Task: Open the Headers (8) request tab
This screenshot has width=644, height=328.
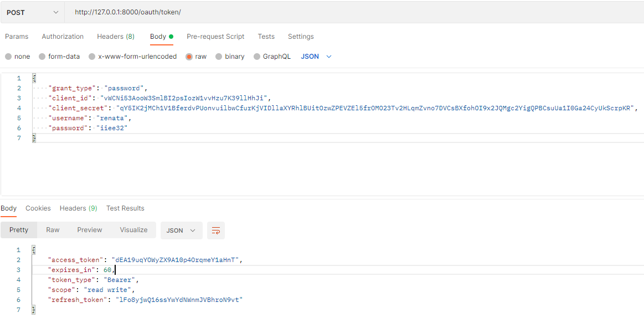Action: tap(116, 37)
